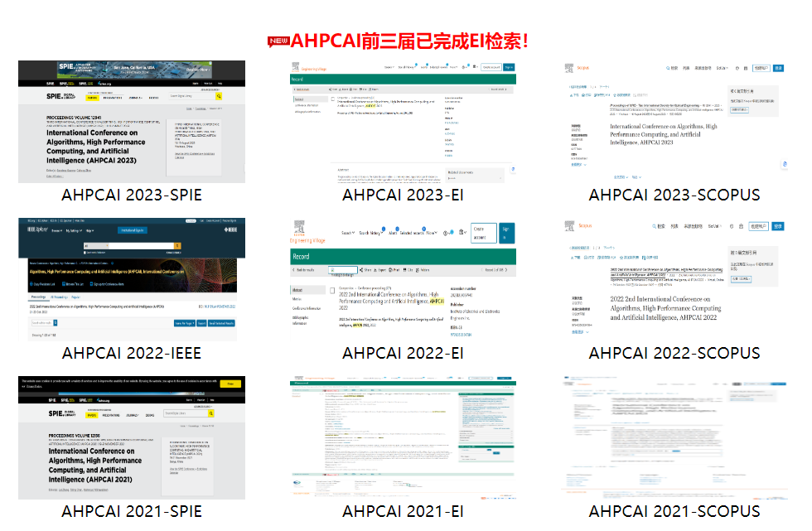Select the Abstract tab in the 2022-EI sidebar
The height and width of the screenshot is (531, 812).
click(x=307, y=290)
